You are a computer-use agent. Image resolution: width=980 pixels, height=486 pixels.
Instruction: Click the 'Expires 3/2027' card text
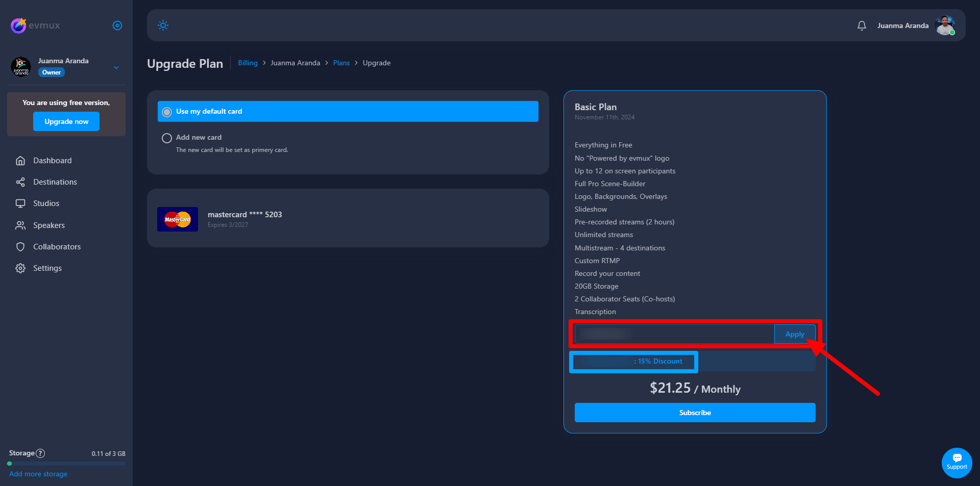228,225
